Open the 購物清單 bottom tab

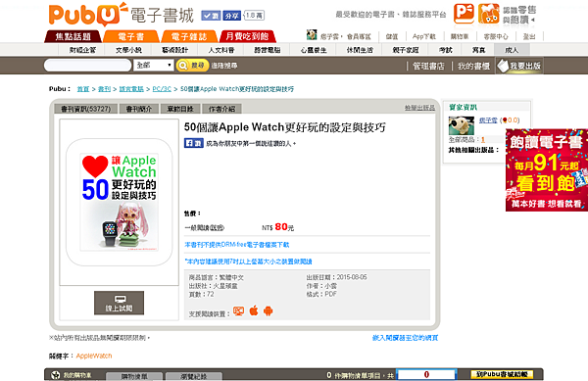[x=134, y=376]
